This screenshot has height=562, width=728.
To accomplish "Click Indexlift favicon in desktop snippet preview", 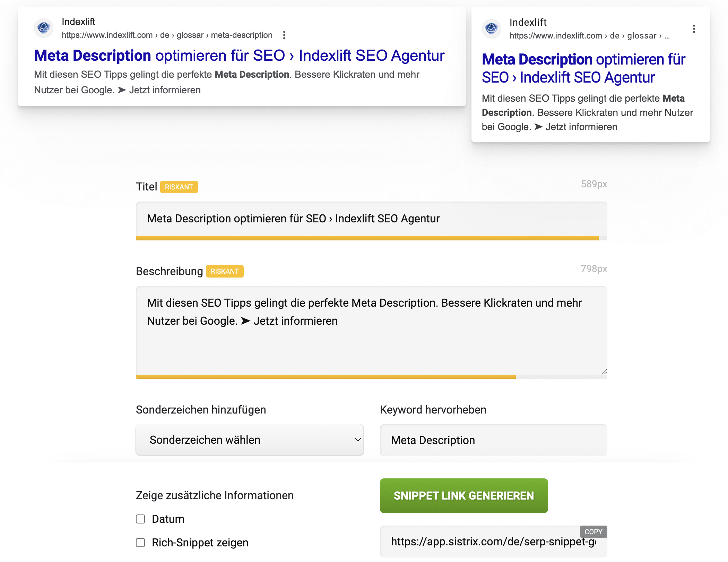I will 44,28.
